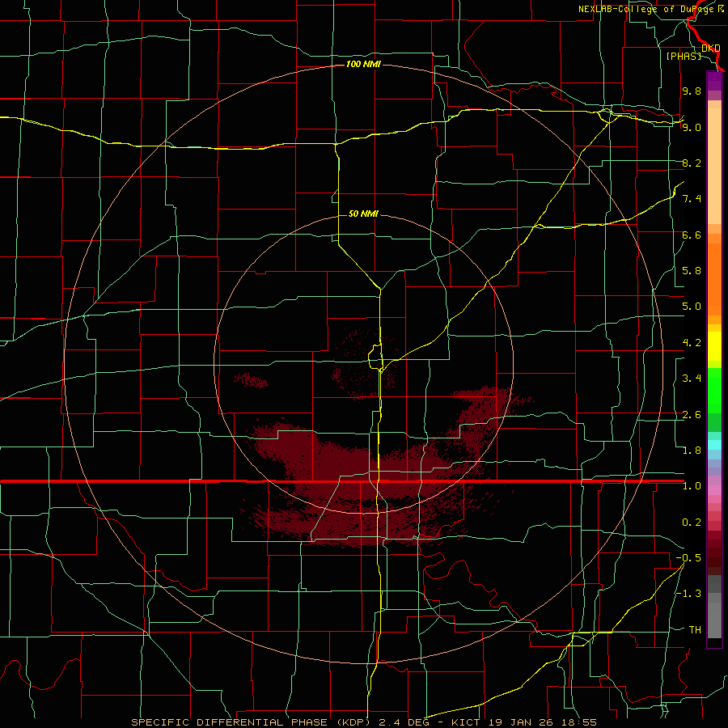Click the -1.3 value on the scale
Image resolution: width=728 pixels, height=728 pixels.
click(688, 594)
